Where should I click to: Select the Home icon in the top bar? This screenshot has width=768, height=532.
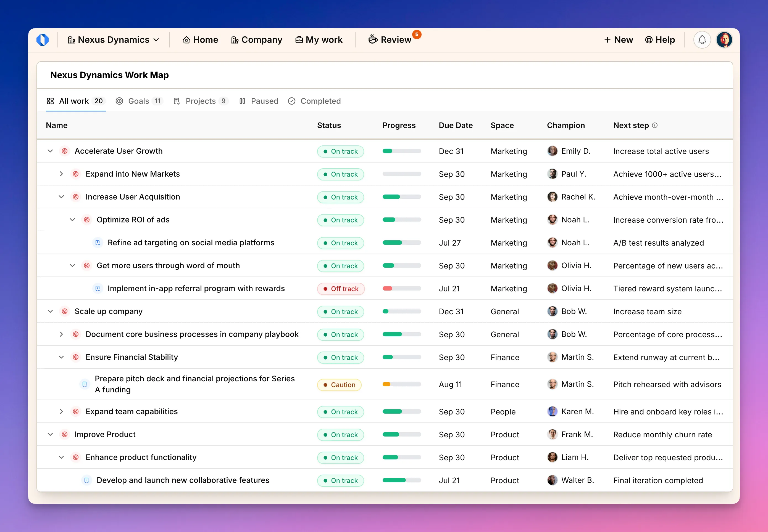pyautogui.click(x=186, y=39)
